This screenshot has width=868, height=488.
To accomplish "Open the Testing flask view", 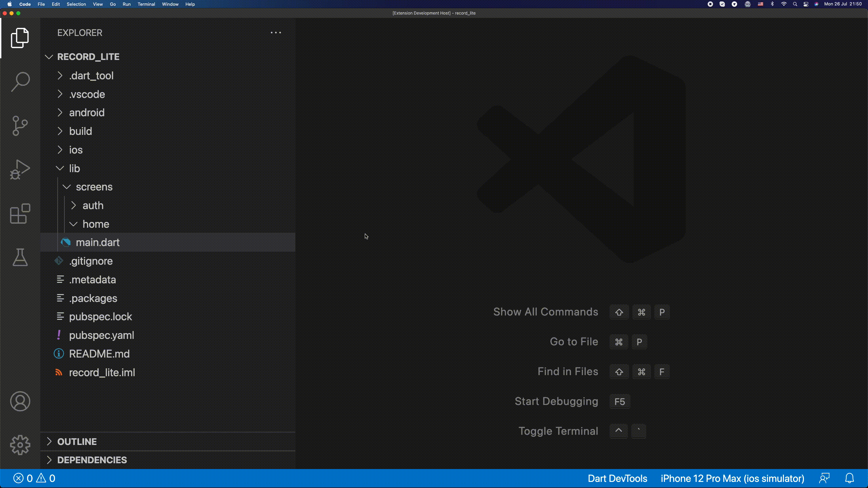I will point(20,257).
